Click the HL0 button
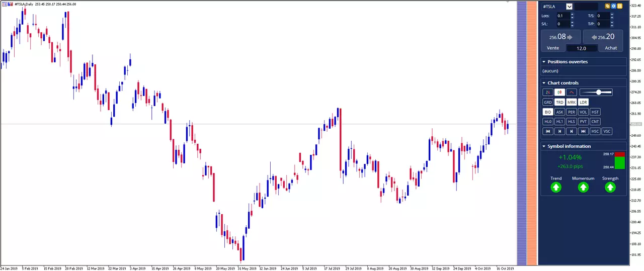The image size is (644, 271). (x=548, y=122)
